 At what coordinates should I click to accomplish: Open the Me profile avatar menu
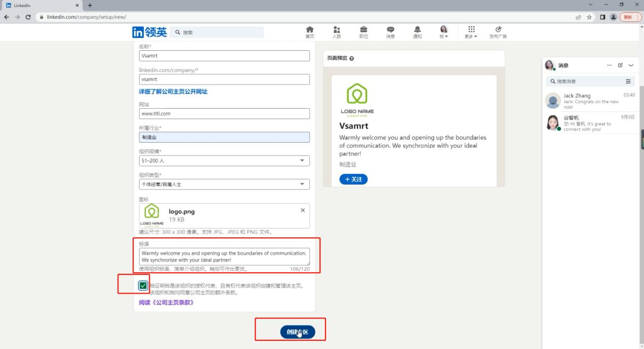point(443,32)
